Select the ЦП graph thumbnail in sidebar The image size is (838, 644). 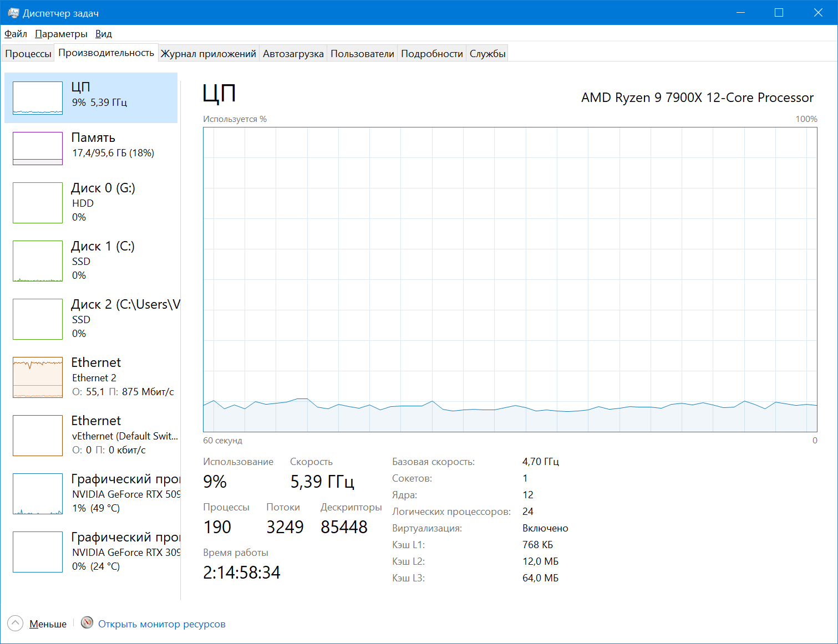(x=38, y=98)
